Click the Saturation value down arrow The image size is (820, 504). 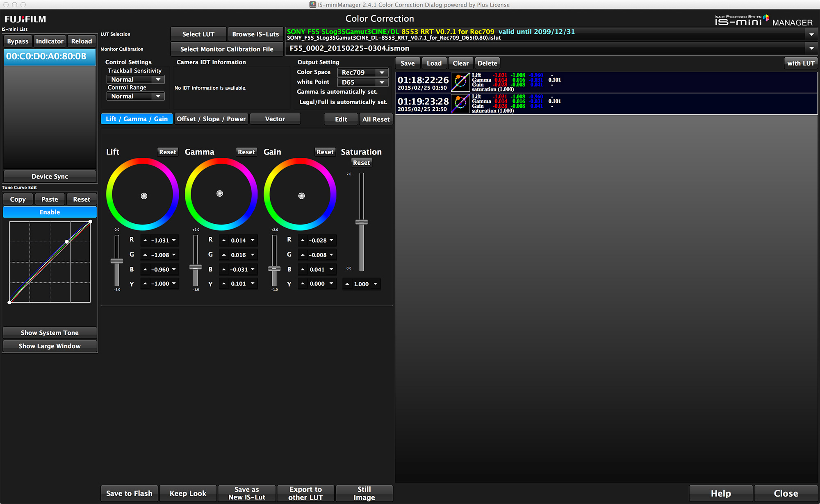coord(375,284)
